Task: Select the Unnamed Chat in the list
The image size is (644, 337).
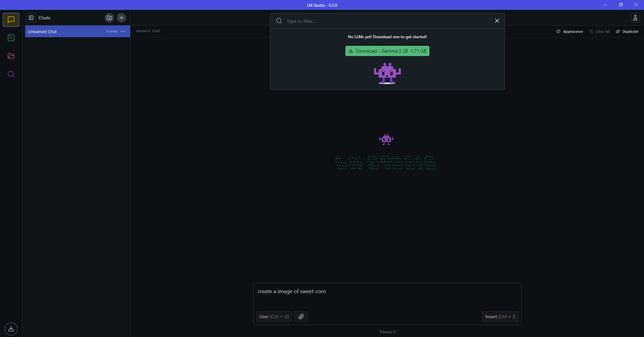Action: [x=77, y=31]
